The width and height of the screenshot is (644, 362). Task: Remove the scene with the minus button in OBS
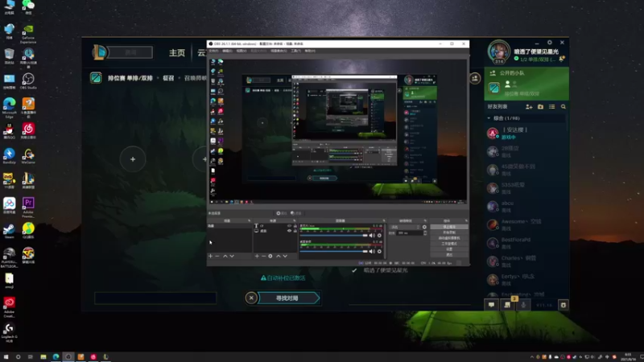coord(217,256)
